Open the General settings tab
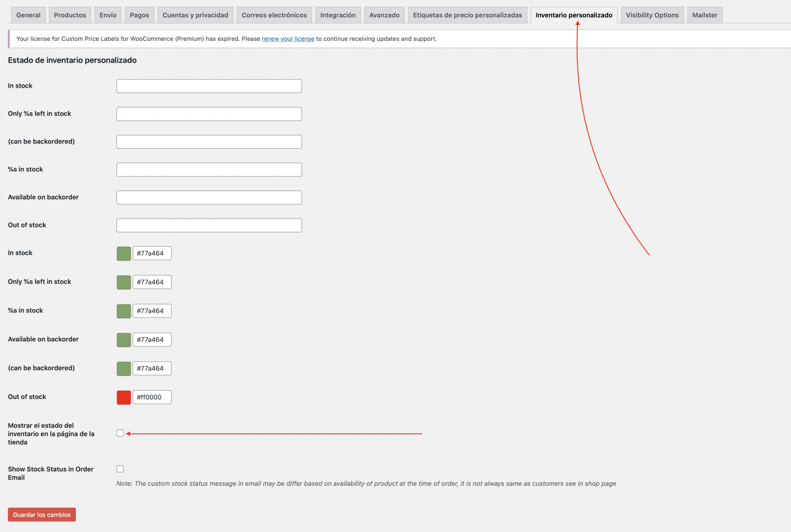The width and height of the screenshot is (791, 532). point(28,15)
